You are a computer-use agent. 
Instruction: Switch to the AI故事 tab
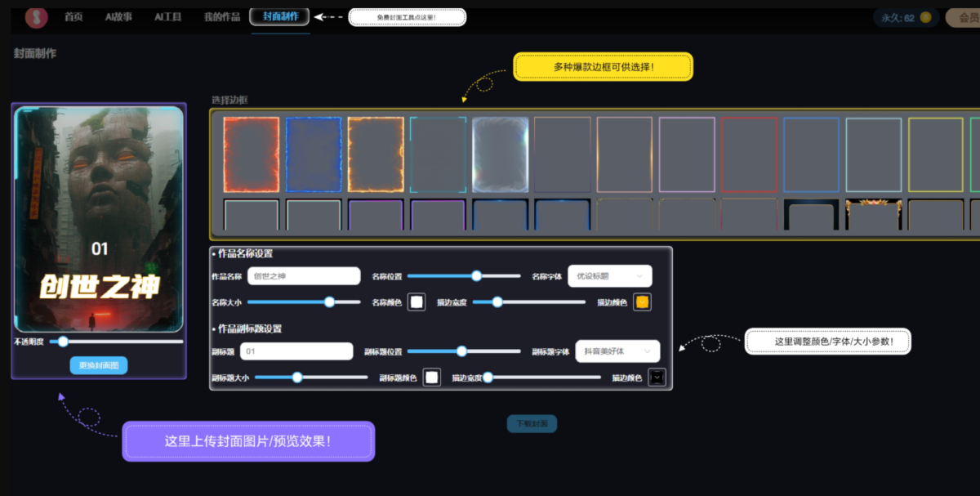tap(118, 17)
